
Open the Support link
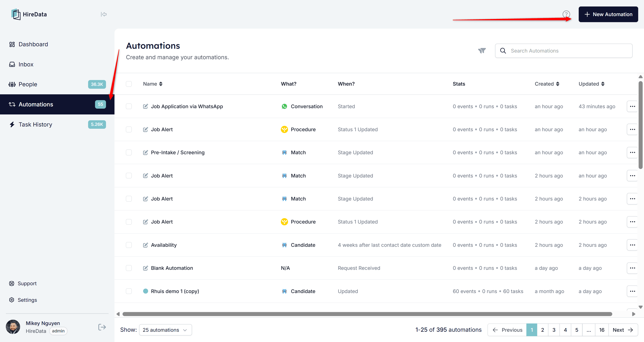pos(23,283)
